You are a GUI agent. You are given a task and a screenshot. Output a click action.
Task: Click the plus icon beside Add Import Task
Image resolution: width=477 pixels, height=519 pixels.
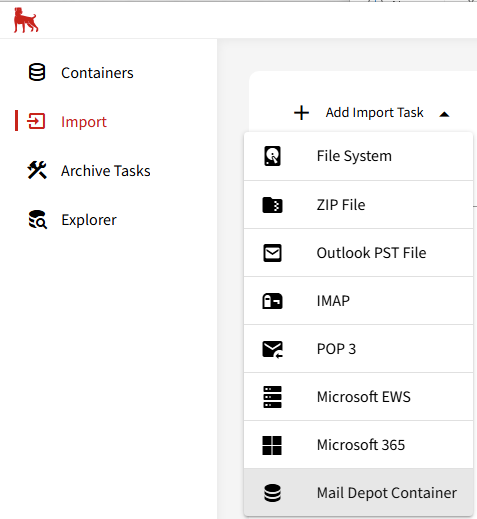click(x=301, y=113)
